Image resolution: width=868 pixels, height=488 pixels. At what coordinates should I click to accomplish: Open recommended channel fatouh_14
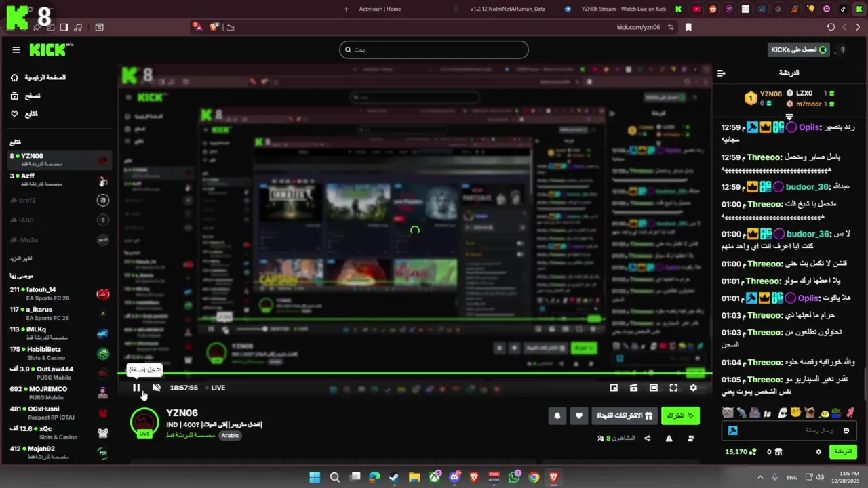click(60, 293)
